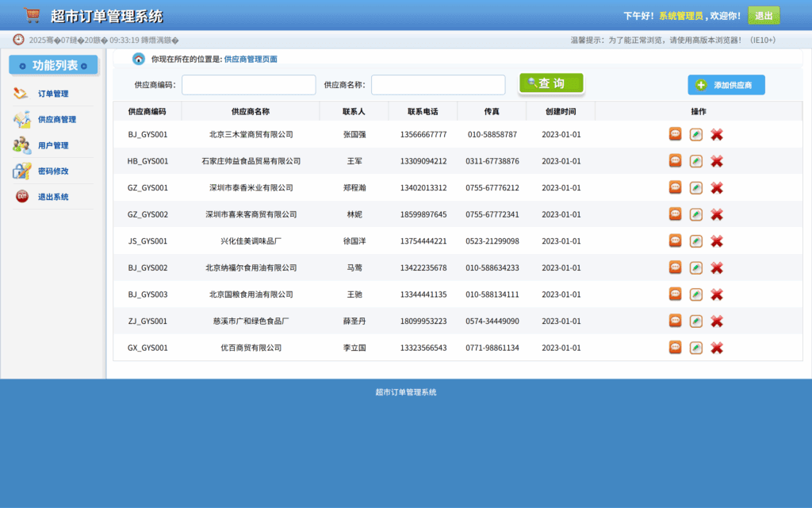The width and height of the screenshot is (812, 508).
Task: Click the 用户管理 people icon
Action: pyautogui.click(x=23, y=145)
